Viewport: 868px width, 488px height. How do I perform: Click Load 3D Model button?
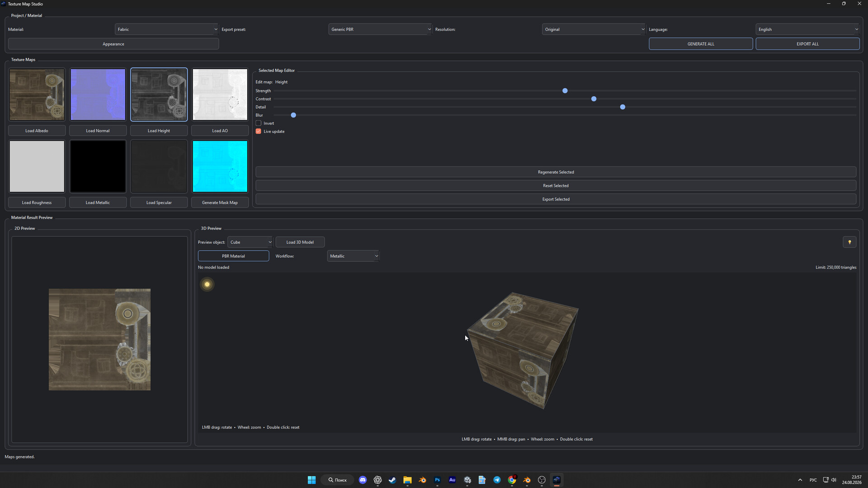click(300, 242)
